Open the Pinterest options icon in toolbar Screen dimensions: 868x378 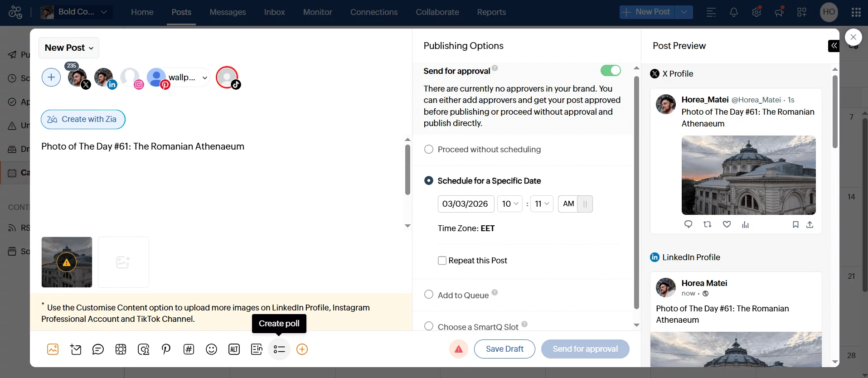166,349
